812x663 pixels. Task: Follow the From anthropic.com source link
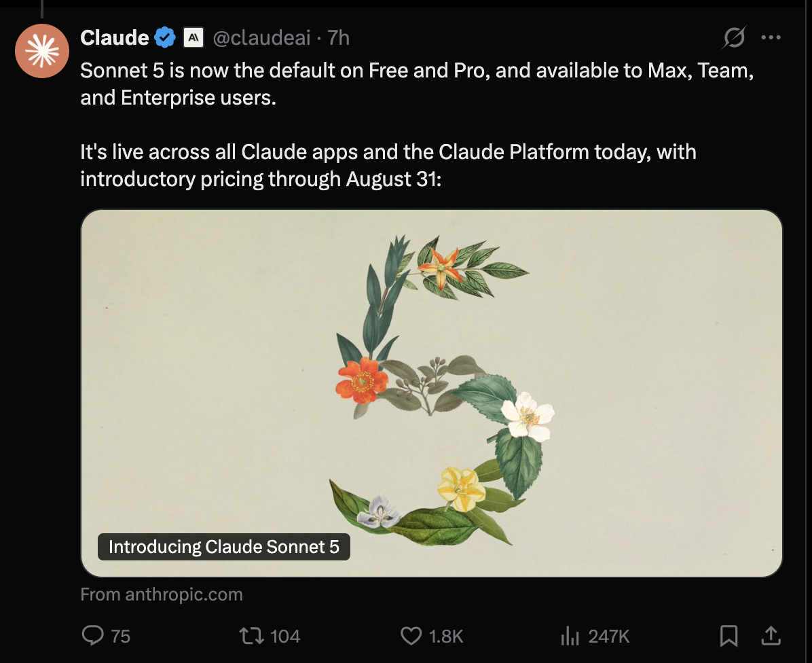point(162,594)
